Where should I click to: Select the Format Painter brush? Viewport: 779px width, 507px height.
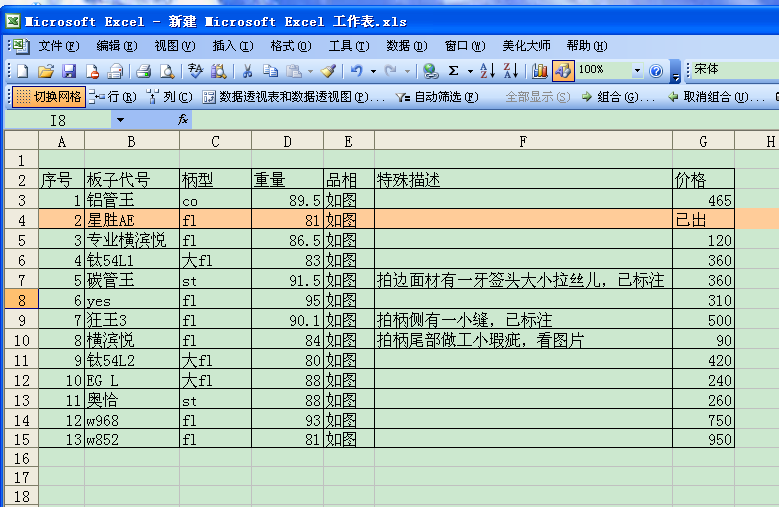[328, 71]
